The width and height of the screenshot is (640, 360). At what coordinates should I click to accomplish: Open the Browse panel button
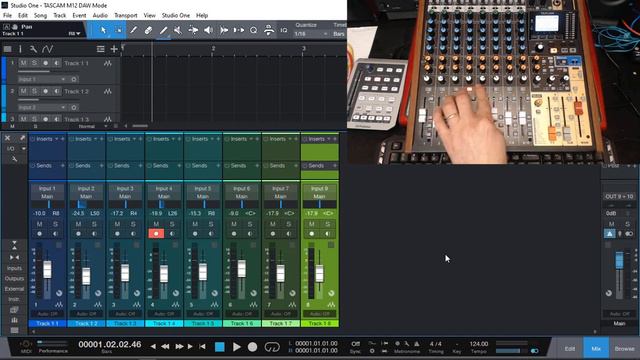pyautogui.click(x=624, y=349)
